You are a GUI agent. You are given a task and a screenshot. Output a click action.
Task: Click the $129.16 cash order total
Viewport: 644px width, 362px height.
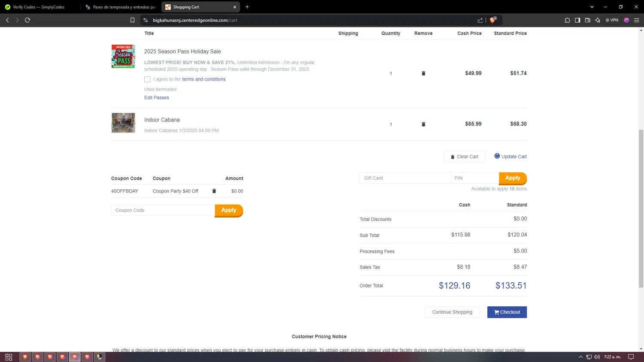(454, 286)
